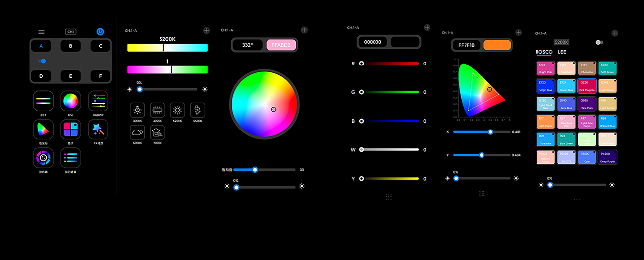Select group B button
The image size is (644, 260).
[x=71, y=46]
